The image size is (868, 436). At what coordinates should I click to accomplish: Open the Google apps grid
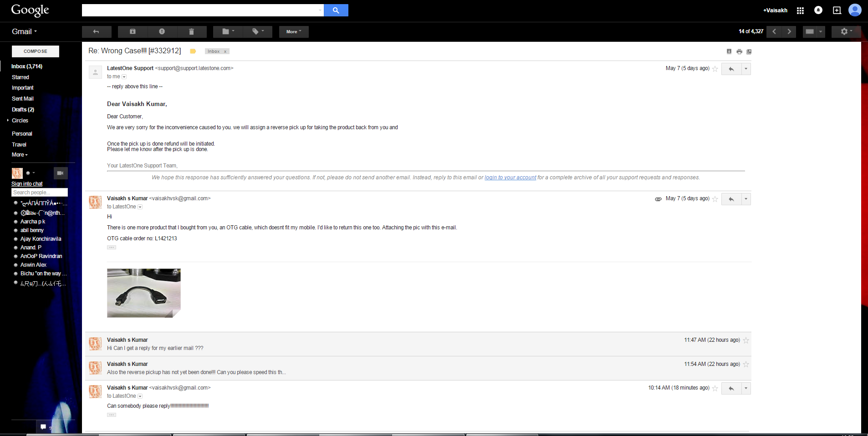tap(800, 10)
